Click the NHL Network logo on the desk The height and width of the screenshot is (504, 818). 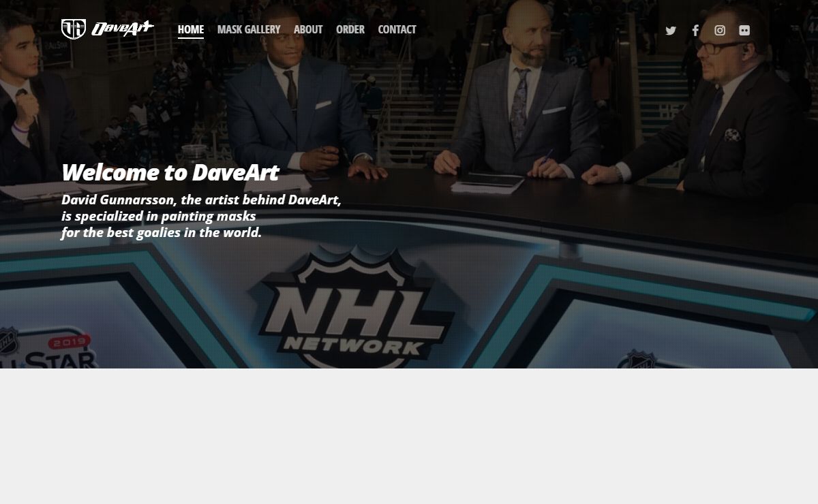coord(354,313)
